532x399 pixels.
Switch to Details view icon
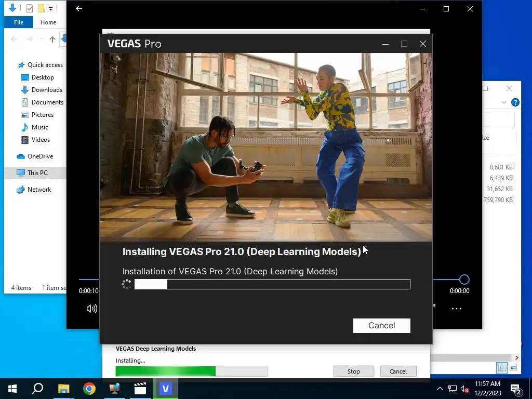[502, 368]
